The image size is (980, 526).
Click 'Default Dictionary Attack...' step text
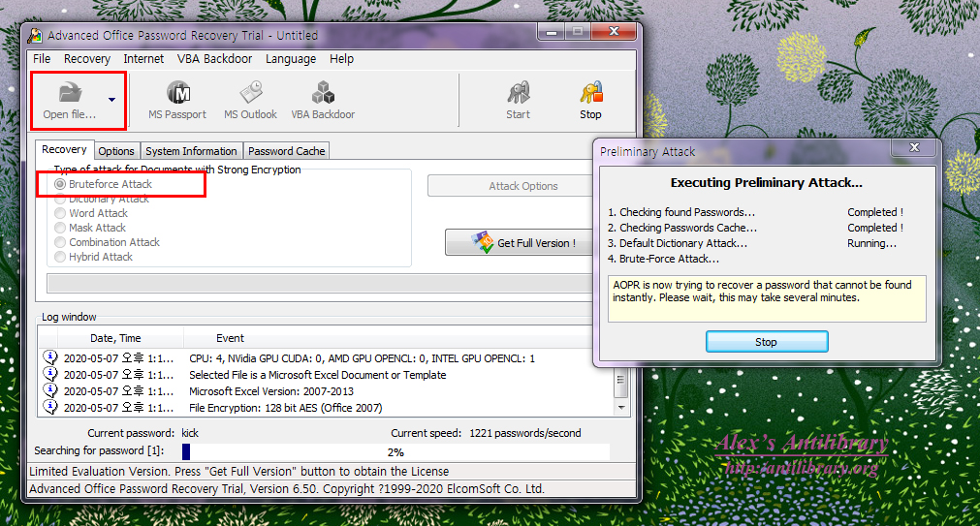point(678,243)
